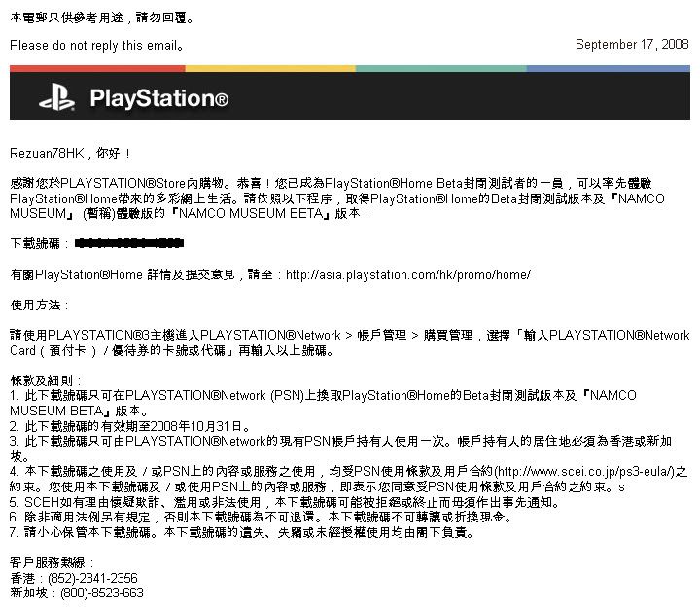Image resolution: width=700 pixels, height=611 pixels.
Task: Click term 7 about safekeeping the download code
Action: 241,532
